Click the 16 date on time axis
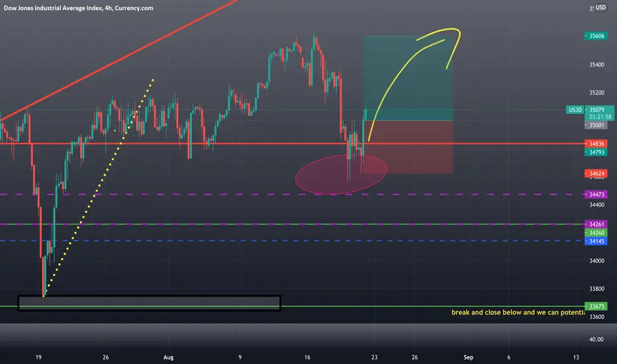Screen dimensions: 617x364 (x=307, y=357)
